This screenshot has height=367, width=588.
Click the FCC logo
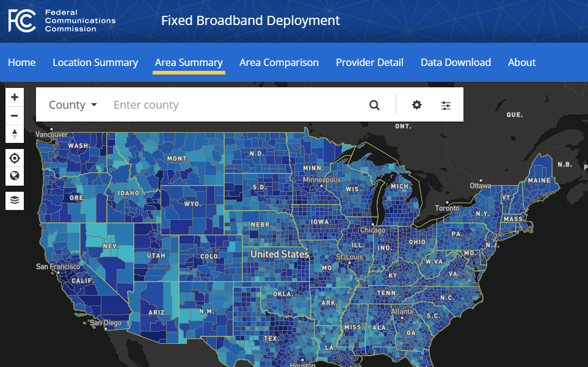tap(22, 20)
